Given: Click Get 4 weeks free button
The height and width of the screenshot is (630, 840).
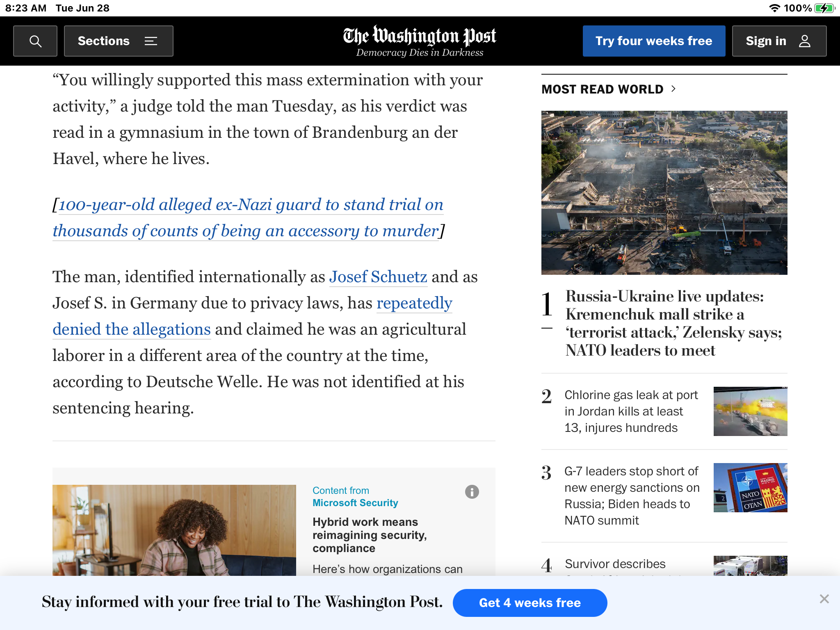Looking at the screenshot, I should 530,603.
